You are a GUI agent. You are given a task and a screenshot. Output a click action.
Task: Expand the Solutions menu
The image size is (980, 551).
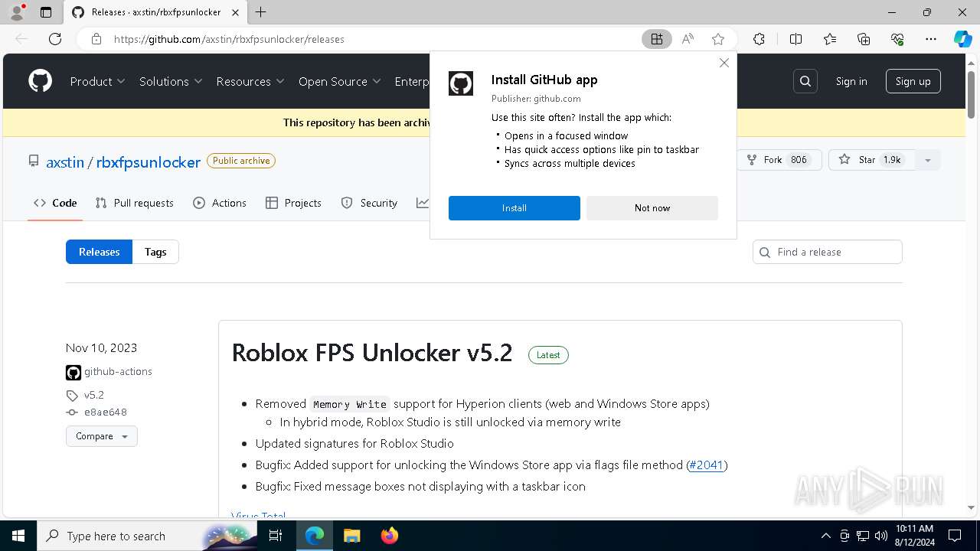tap(171, 81)
